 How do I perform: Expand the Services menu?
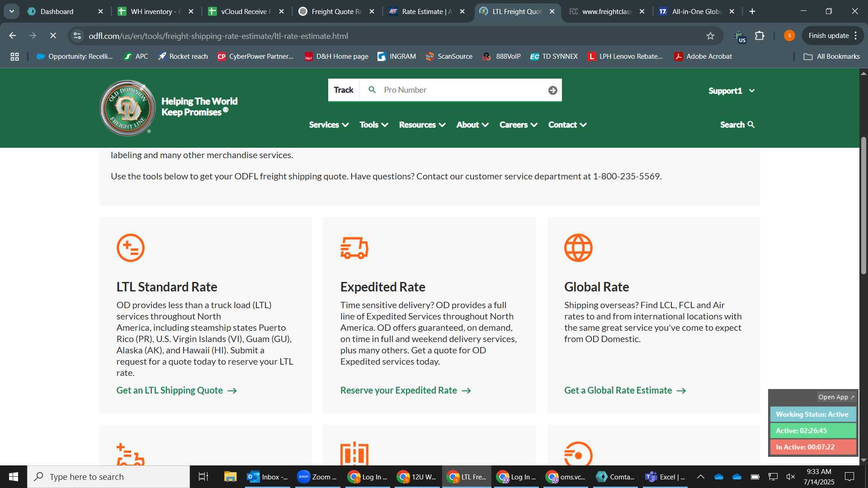(x=329, y=125)
